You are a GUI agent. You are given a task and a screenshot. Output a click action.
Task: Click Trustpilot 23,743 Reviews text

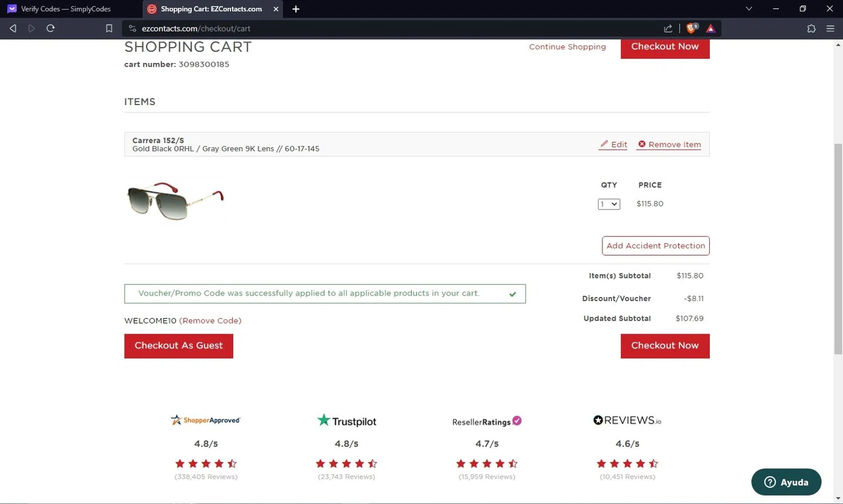pyautogui.click(x=346, y=477)
